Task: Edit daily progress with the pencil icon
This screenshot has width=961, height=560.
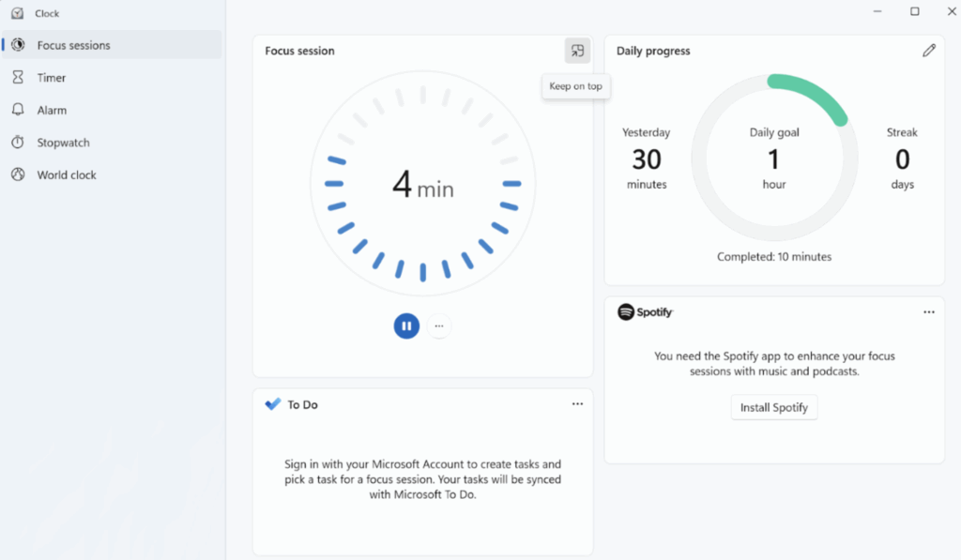Action: point(928,51)
